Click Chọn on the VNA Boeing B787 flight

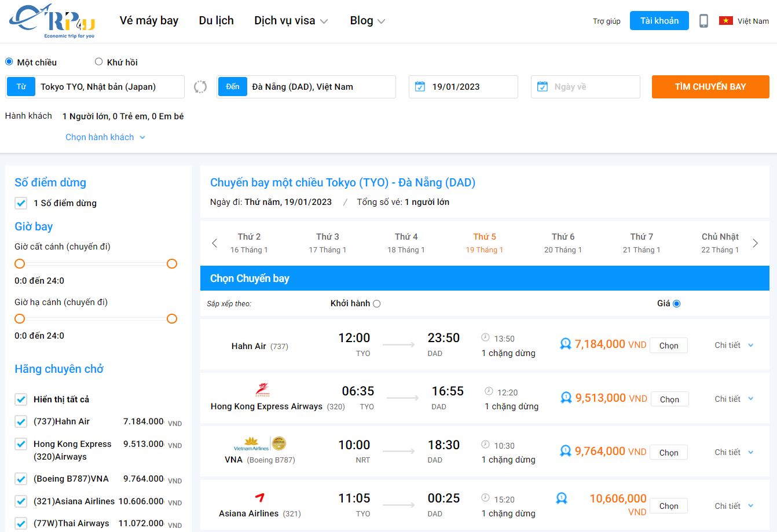coord(669,452)
